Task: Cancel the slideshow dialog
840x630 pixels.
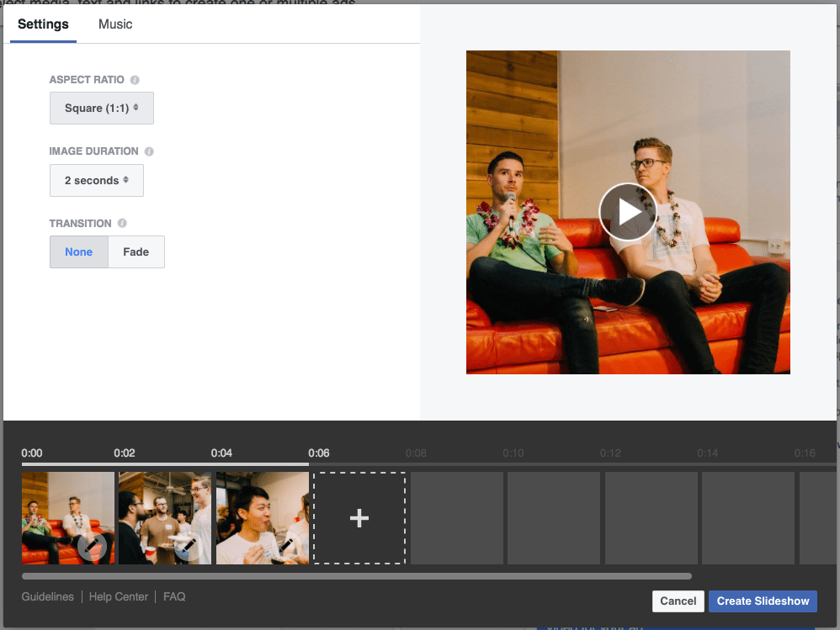Action: (678, 601)
